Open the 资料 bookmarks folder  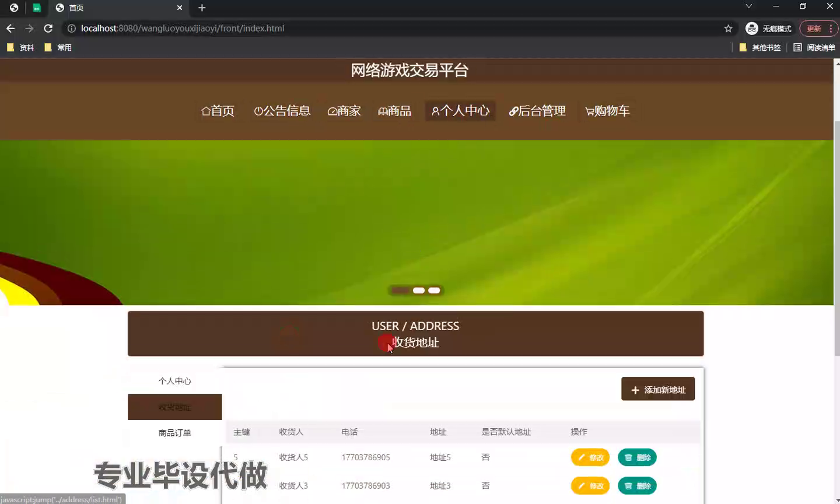click(20, 48)
